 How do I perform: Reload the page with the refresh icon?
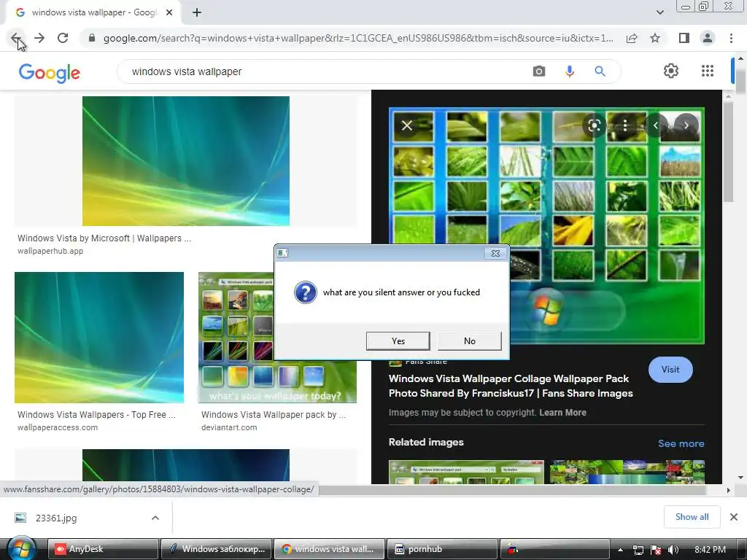click(x=63, y=38)
